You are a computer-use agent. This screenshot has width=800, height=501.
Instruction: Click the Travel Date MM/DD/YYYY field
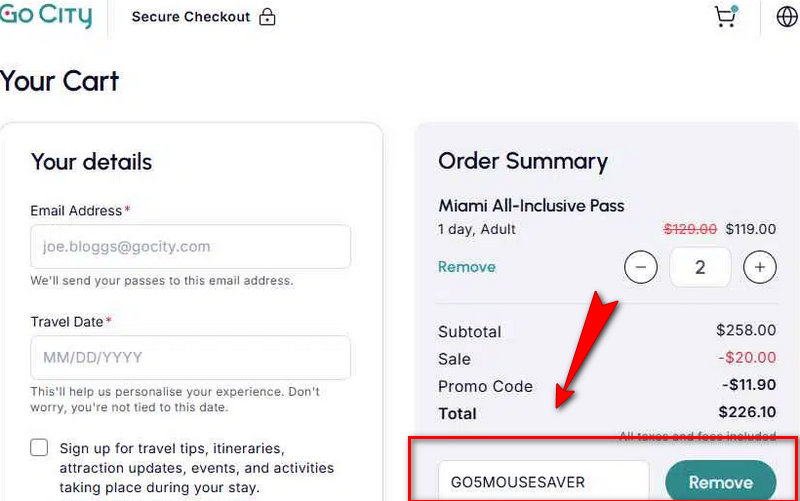190,357
